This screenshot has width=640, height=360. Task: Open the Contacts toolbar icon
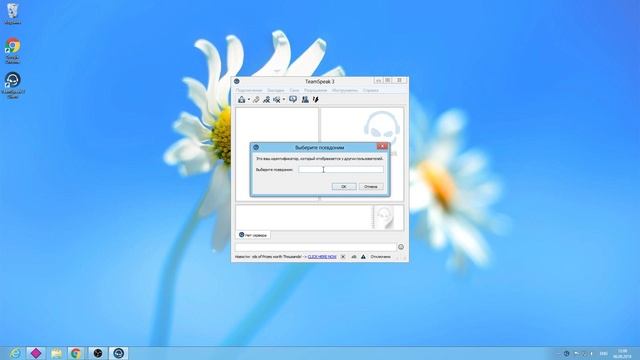(305, 99)
